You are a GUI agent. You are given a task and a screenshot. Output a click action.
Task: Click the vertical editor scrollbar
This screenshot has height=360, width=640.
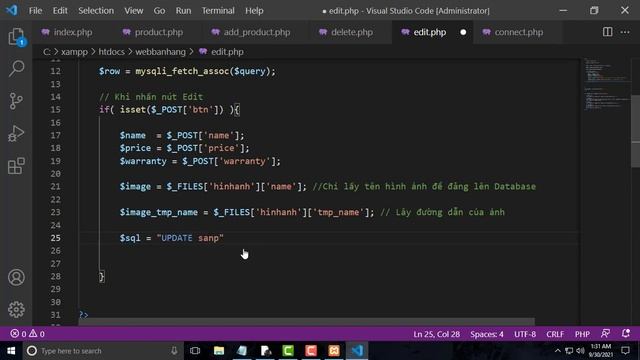[x=636, y=131]
